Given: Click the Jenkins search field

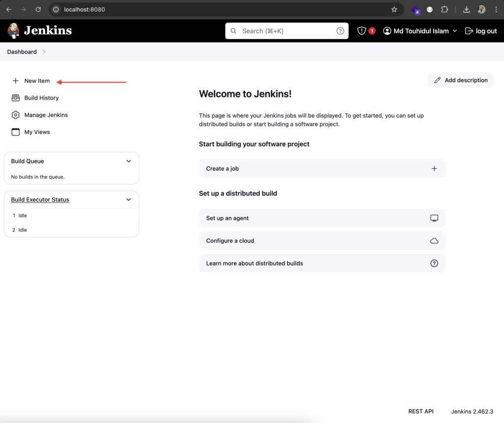Looking at the screenshot, I should (287, 31).
